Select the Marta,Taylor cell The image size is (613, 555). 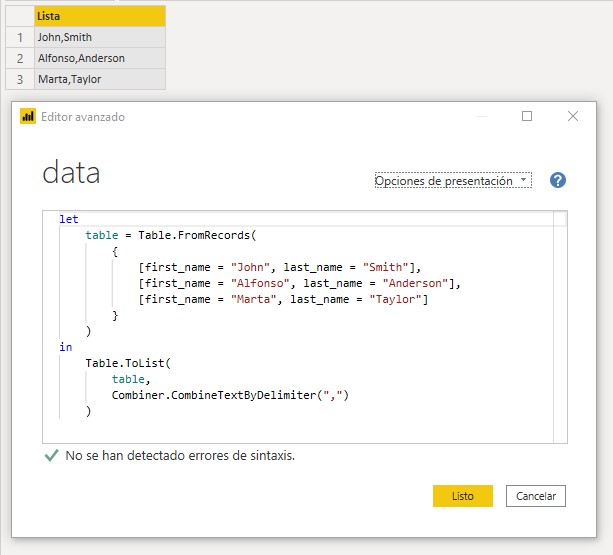tap(100, 79)
